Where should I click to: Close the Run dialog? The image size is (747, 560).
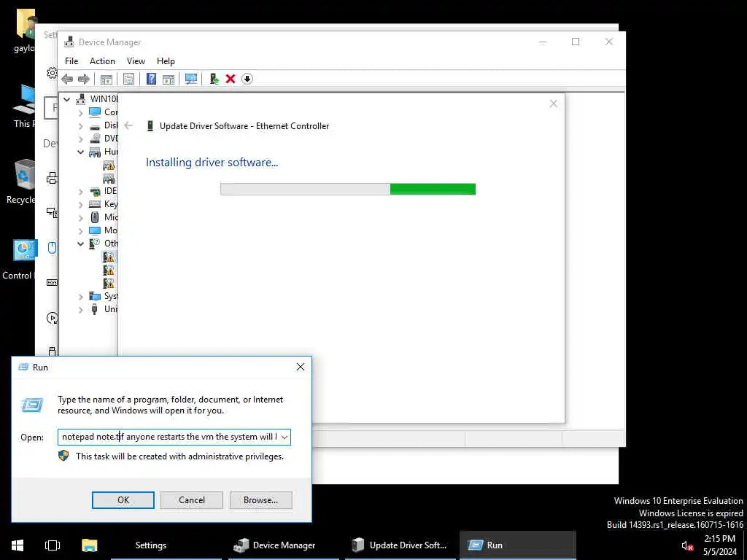(x=300, y=367)
